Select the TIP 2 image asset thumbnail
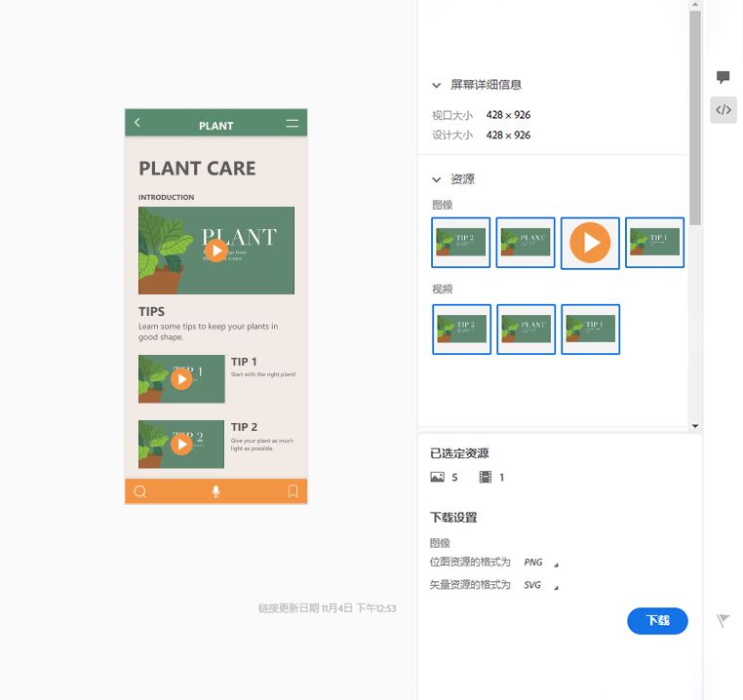 [x=460, y=243]
